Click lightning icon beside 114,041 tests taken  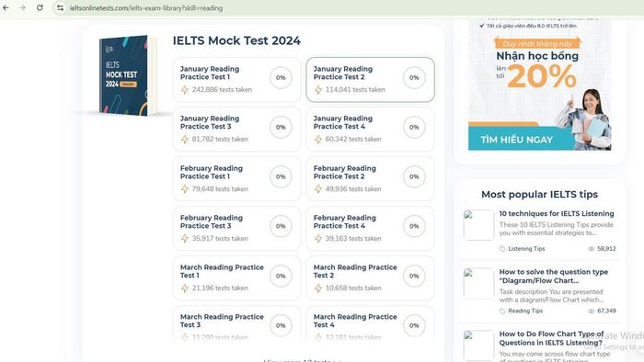(318, 90)
